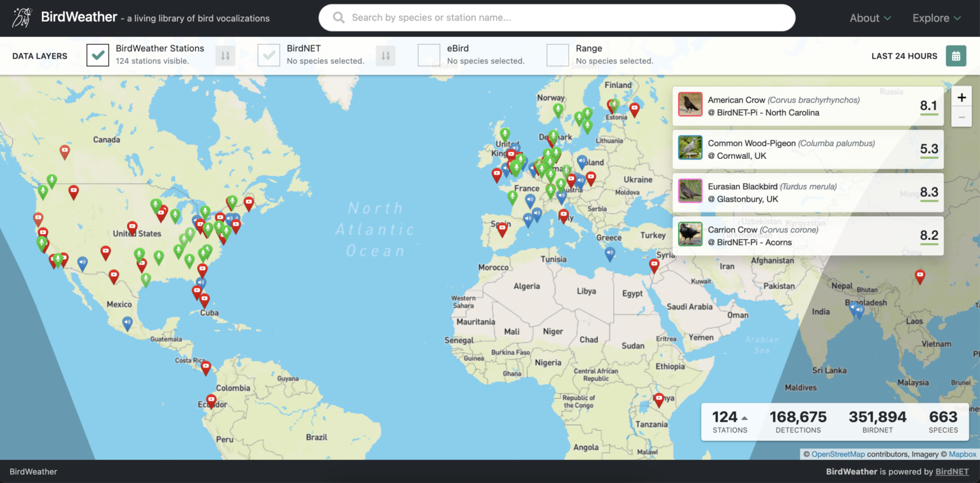Select the blue microphone station pin in Mexico

pyautogui.click(x=127, y=323)
